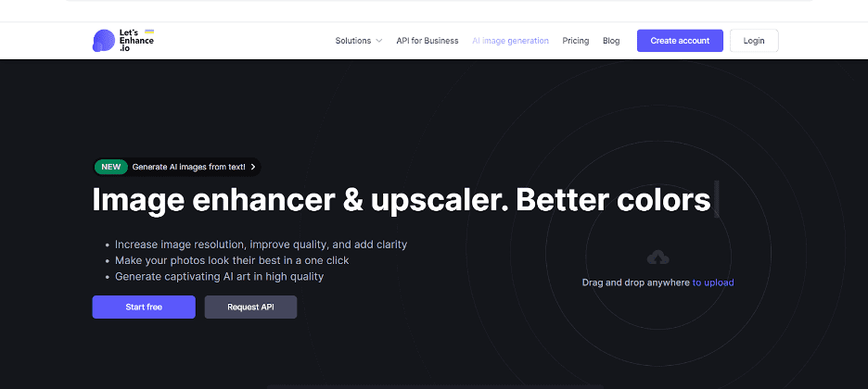Open the Solutions dropdown menu
This screenshot has height=389, width=868.
(x=353, y=41)
